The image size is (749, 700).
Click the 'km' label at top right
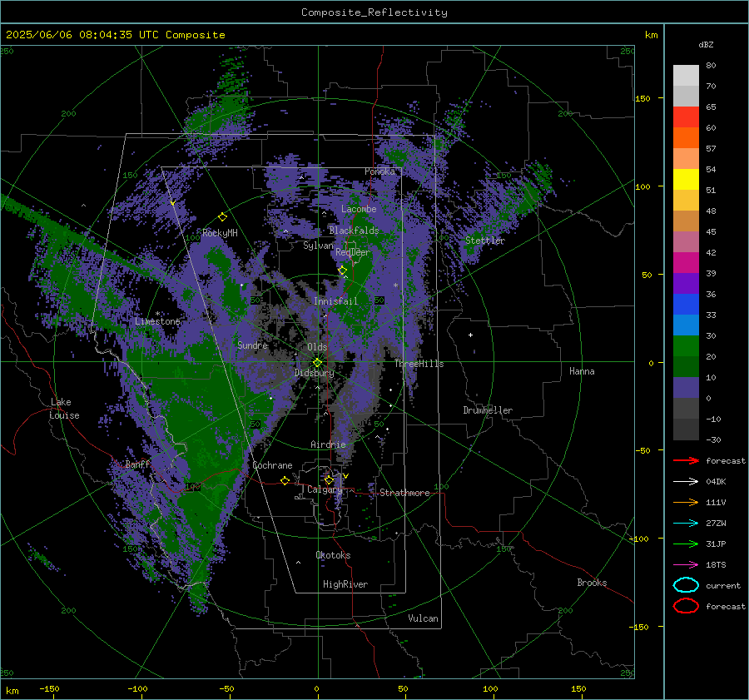pos(651,35)
